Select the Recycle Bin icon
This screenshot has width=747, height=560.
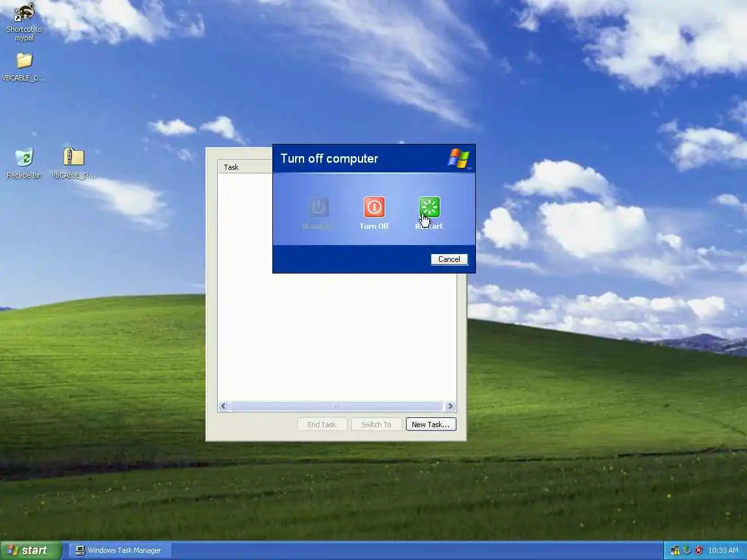click(24, 163)
